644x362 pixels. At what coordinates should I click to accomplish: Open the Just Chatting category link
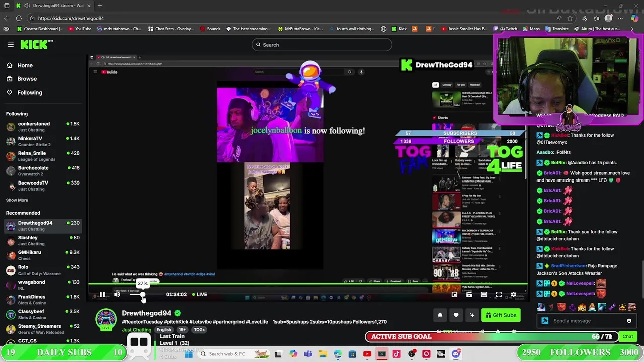(x=136, y=330)
